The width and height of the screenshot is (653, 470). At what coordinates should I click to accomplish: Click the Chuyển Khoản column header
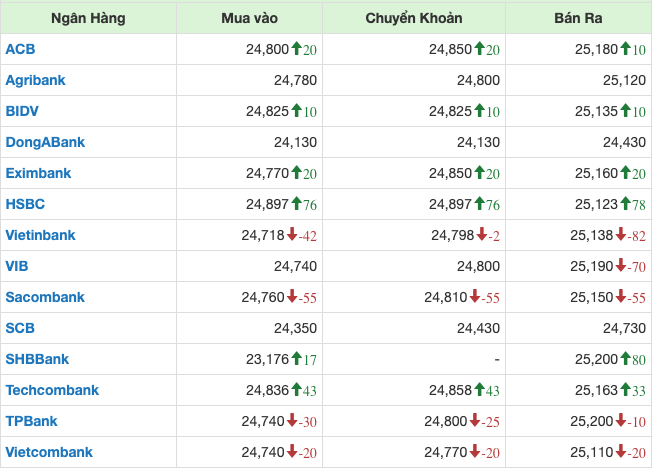(414, 18)
